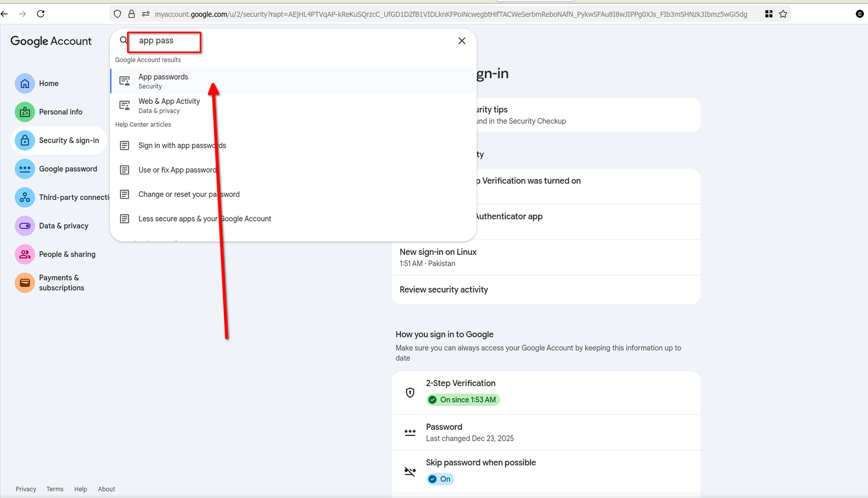Click the padlock site security icon
Viewport: 868px width, 498px height.
[132, 14]
